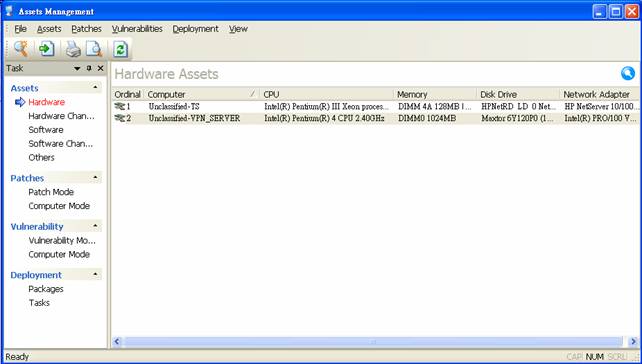The image size is (642, 364).
Task: Click the blue round icon beside Hardware Assets
Action: pyautogui.click(x=628, y=73)
